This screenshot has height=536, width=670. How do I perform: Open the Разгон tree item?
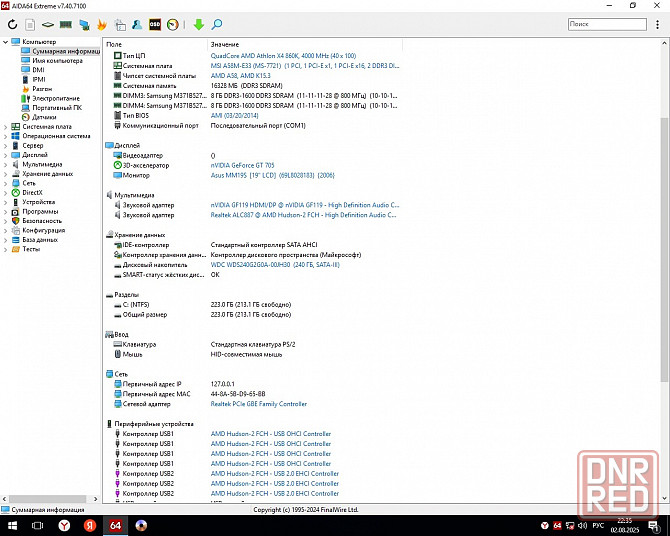pyautogui.click(x=37, y=89)
